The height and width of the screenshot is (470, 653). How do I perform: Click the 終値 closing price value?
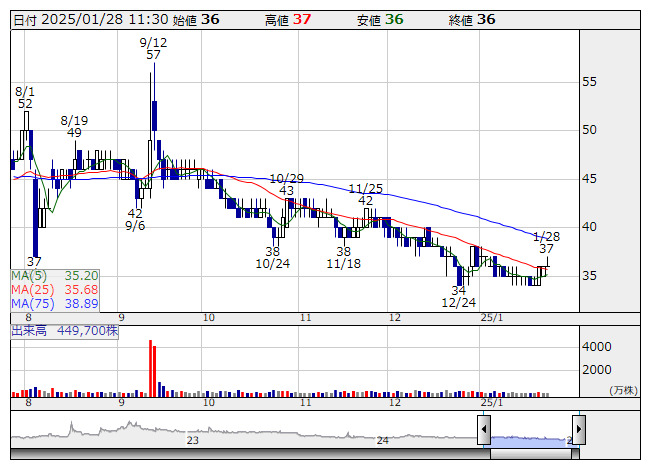click(x=486, y=19)
